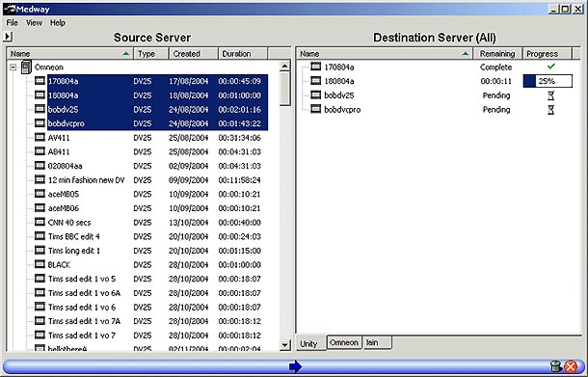This screenshot has height=377, width=588.
Task: Click the clip icon beside bobdvcpro in Destination Server
Action: coord(316,109)
